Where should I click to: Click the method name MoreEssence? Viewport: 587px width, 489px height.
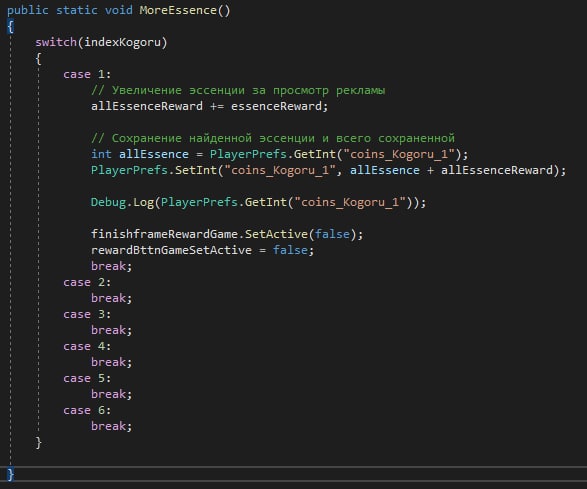tap(178, 10)
